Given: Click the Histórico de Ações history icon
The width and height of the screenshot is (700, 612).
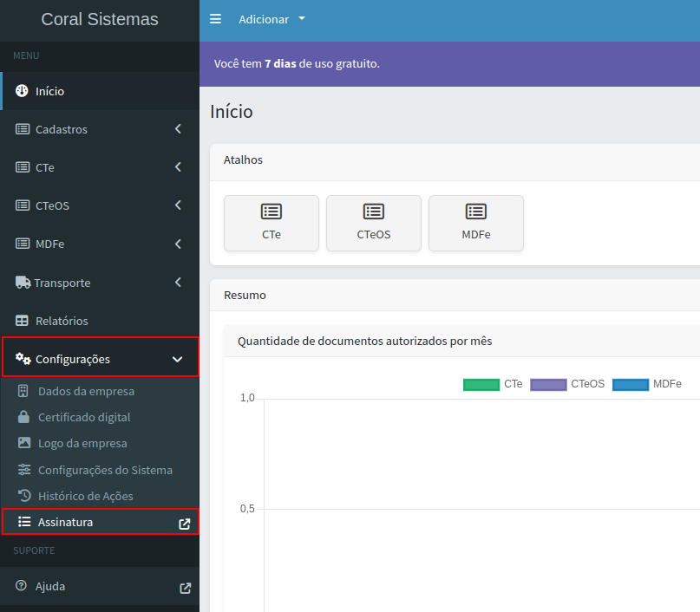Looking at the screenshot, I should point(24,496).
